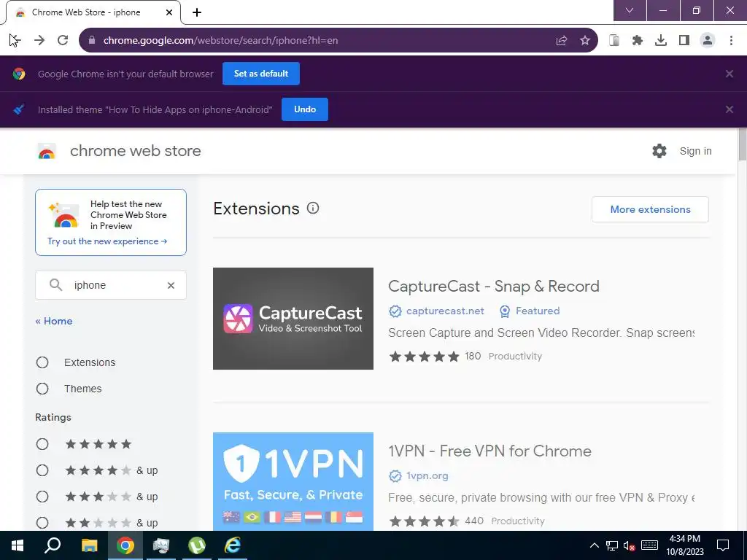The image size is (747, 560).
Task: Open CaptureCast - Snap & Record title
Action: pyautogui.click(x=494, y=286)
